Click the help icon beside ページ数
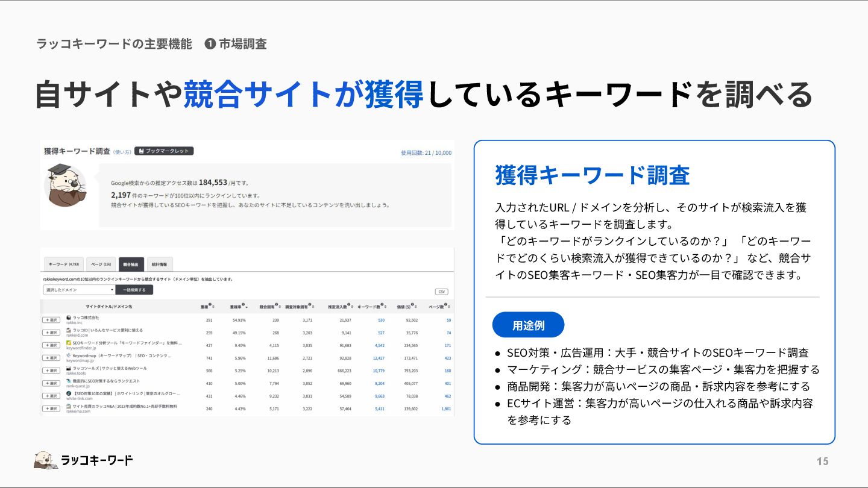The height and width of the screenshot is (488, 868). click(x=447, y=305)
